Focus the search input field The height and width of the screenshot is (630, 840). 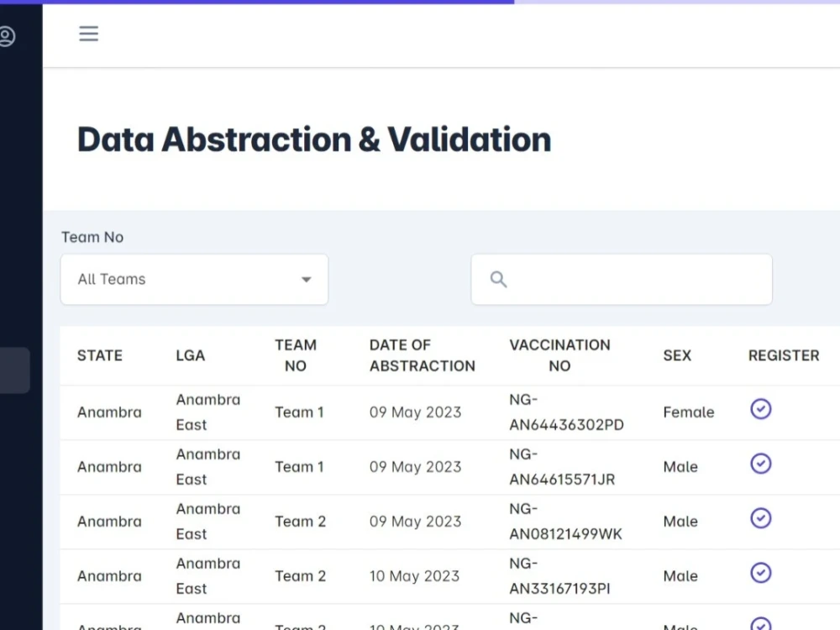(622, 279)
